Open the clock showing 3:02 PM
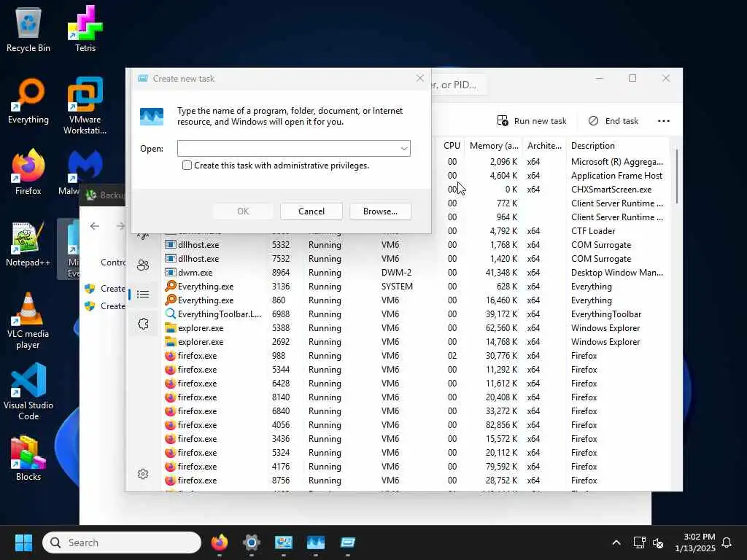 pos(695,542)
